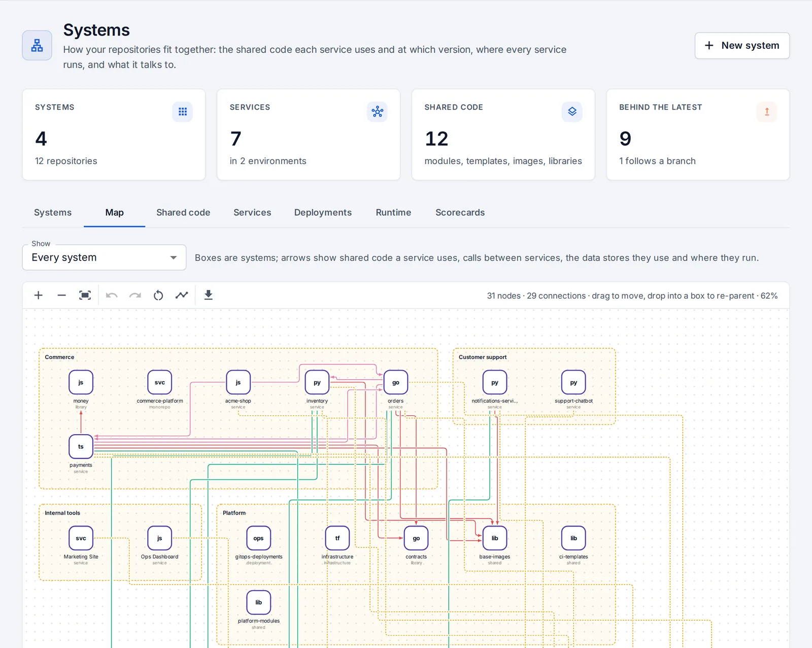Click the Behind the Latest arrow icon
The image size is (812, 648).
767,112
